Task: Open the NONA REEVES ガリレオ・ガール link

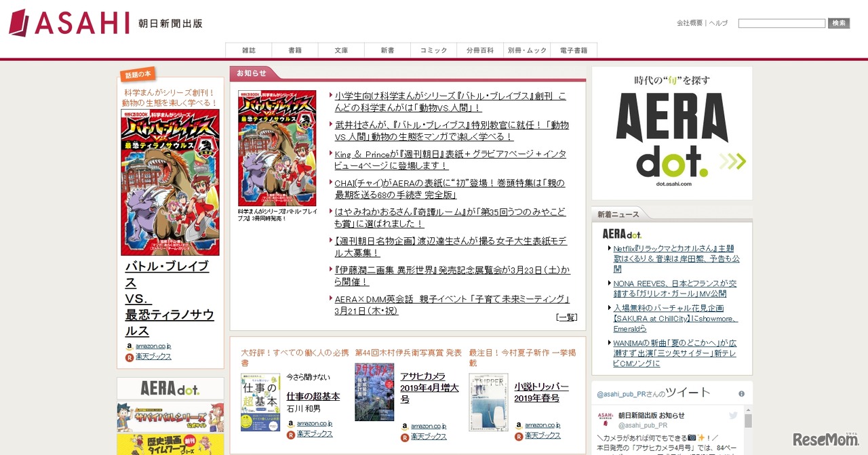Action: click(675, 288)
